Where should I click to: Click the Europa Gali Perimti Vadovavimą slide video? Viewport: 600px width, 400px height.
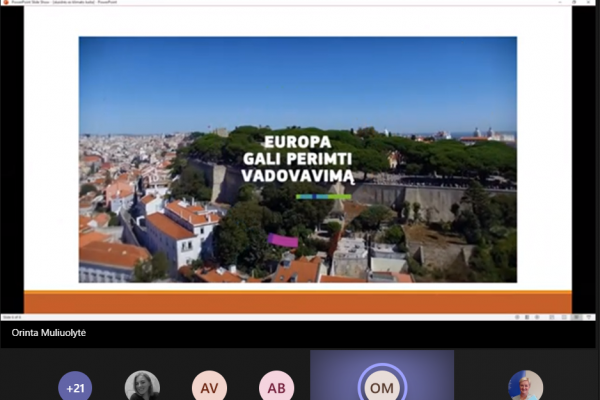[298, 160]
